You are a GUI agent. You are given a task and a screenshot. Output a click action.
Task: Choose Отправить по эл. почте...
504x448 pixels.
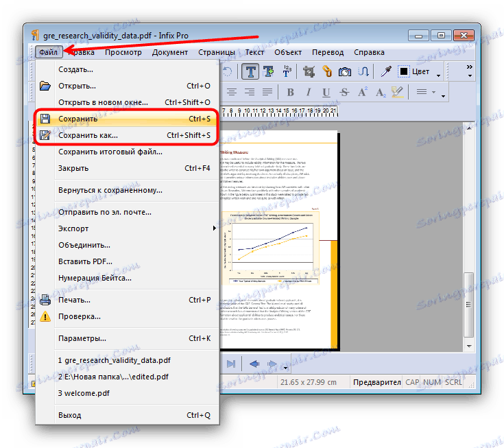pos(128,212)
